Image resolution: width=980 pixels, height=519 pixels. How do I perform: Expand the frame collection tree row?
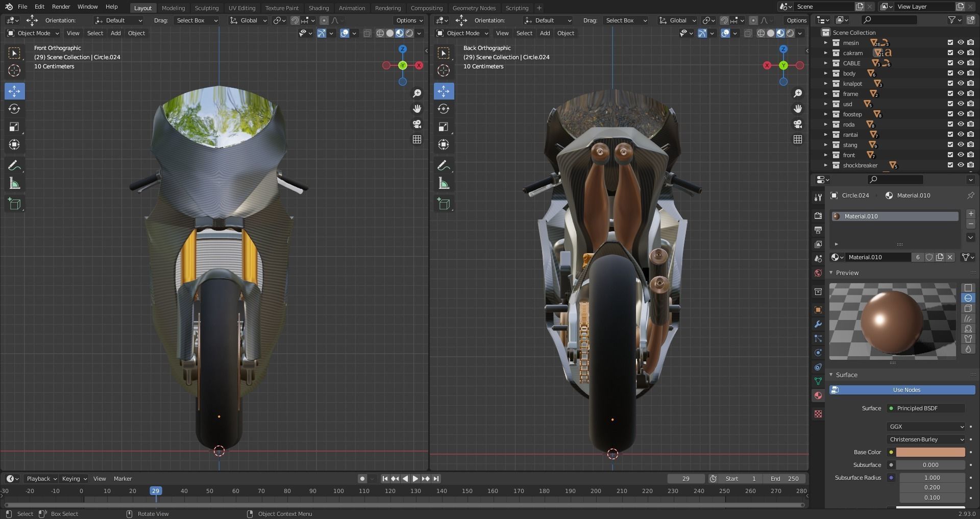(825, 94)
